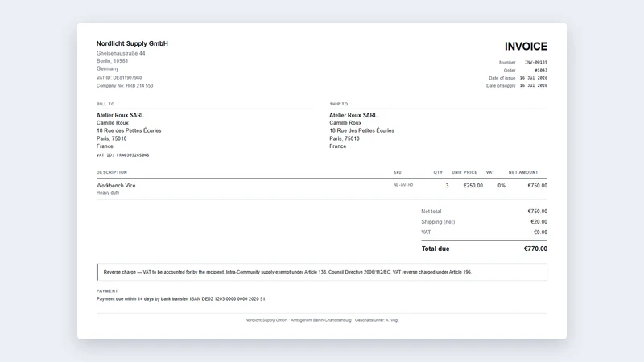Select the SKU code 'NL-WV-HD'
Screen dimensions: 644x362
tap(403, 185)
